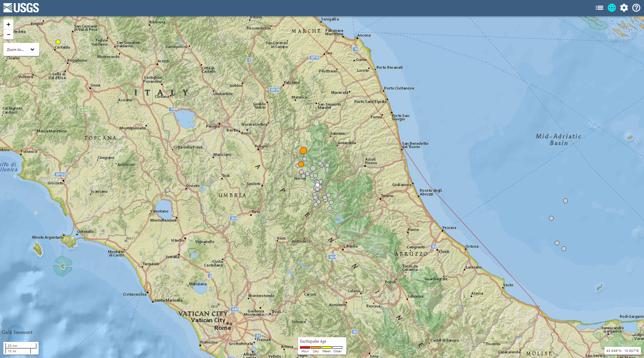Click the USGS logo in header
This screenshot has height=358, width=644.
(x=21, y=8)
